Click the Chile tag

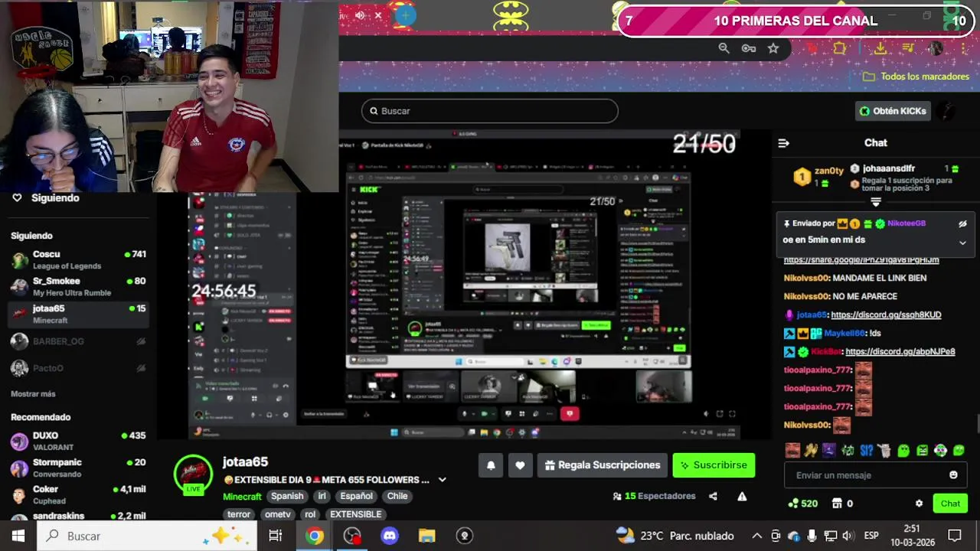pyautogui.click(x=397, y=496)
